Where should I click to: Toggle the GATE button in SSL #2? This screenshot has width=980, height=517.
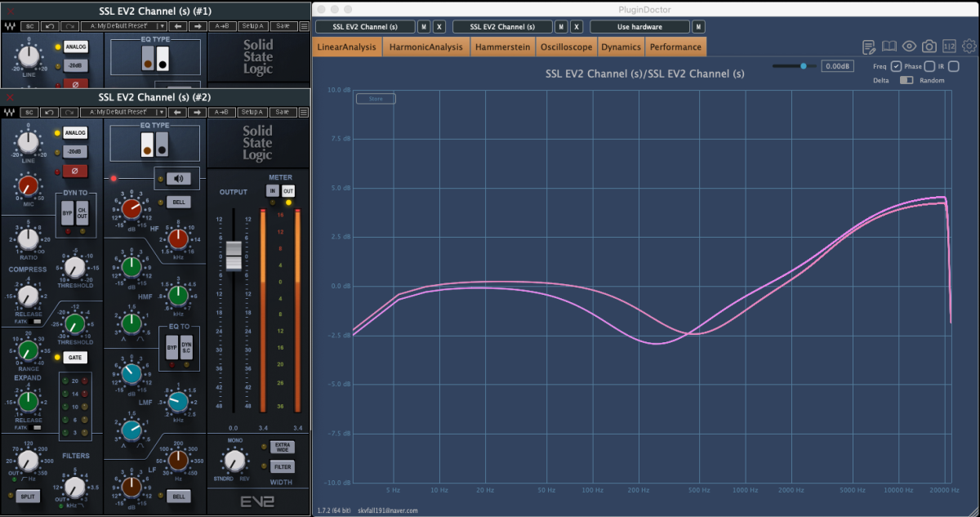[x=76, y=358]
